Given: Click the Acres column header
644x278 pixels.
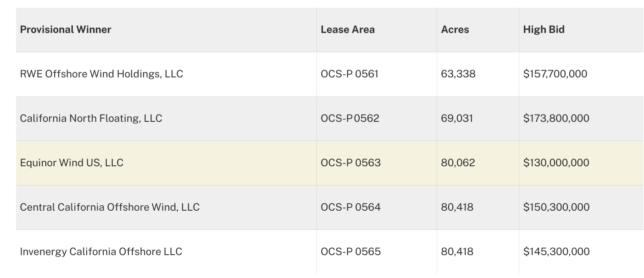Looking at the screenshot, I should click(x=455, y=30).
